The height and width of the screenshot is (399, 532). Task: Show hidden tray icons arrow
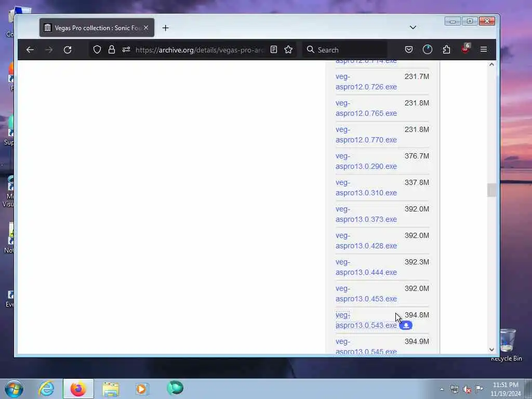[442, 389]
